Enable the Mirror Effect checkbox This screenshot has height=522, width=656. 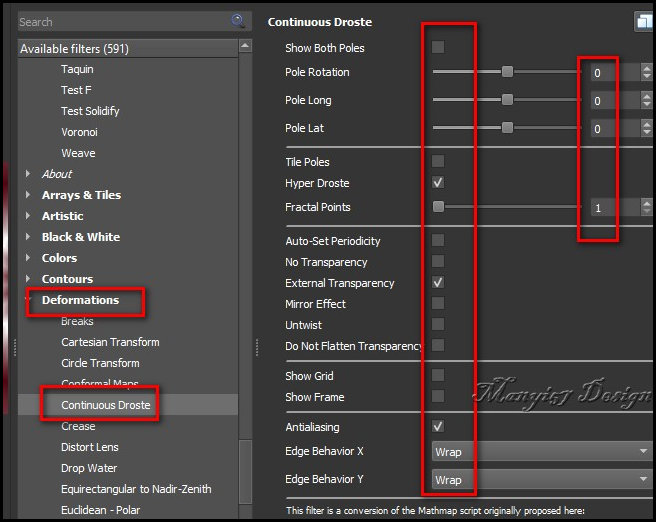438,303
